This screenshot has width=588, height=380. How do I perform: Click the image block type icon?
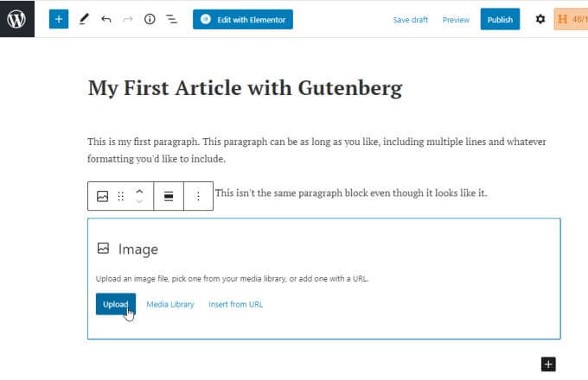pos(102,196)
